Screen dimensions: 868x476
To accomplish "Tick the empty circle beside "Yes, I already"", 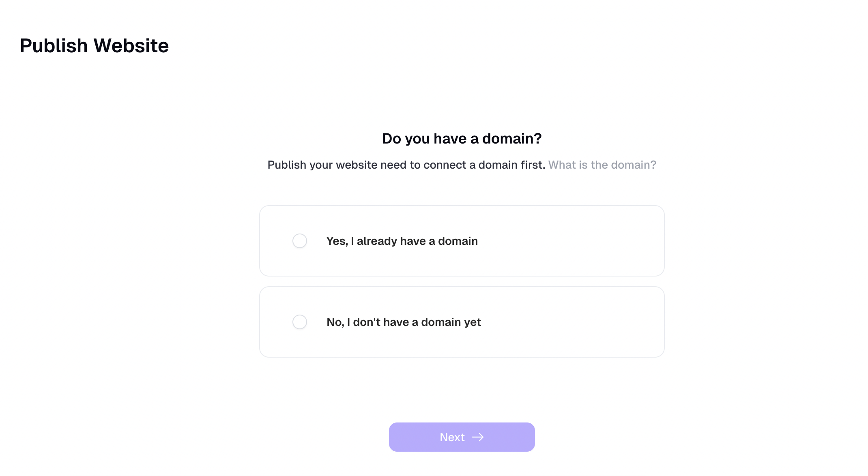I will [x=300, y=241].
